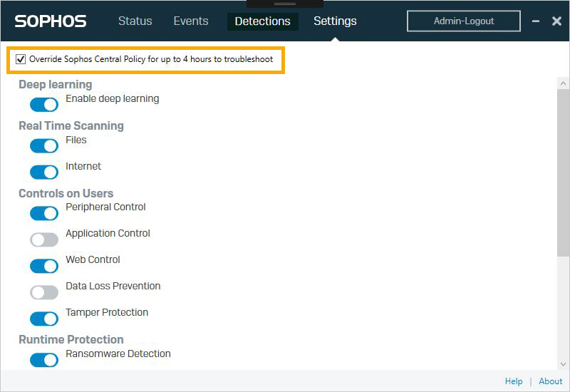Enable Application Control toggle
The height and width of the screenshot is (392, 570).
point(44,239)
